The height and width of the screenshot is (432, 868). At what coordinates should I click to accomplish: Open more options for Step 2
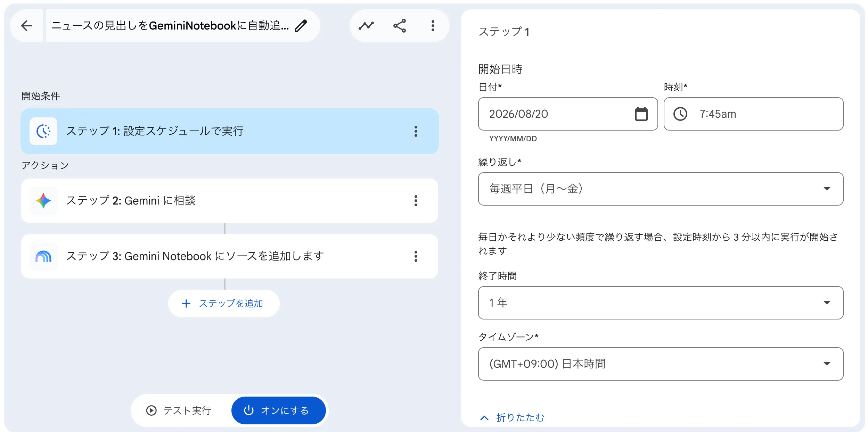pyautogui.click(x=416, y=201)
